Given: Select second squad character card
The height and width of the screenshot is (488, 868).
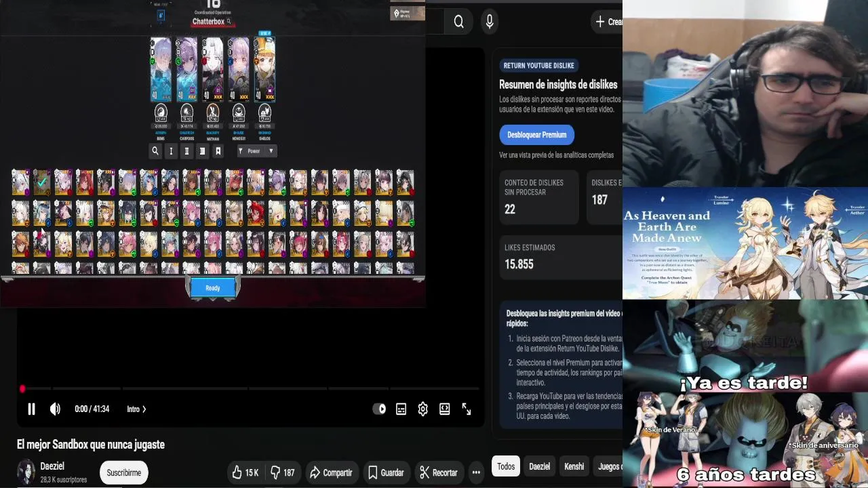Looking at the screenshot, I should tap(186, 69).
